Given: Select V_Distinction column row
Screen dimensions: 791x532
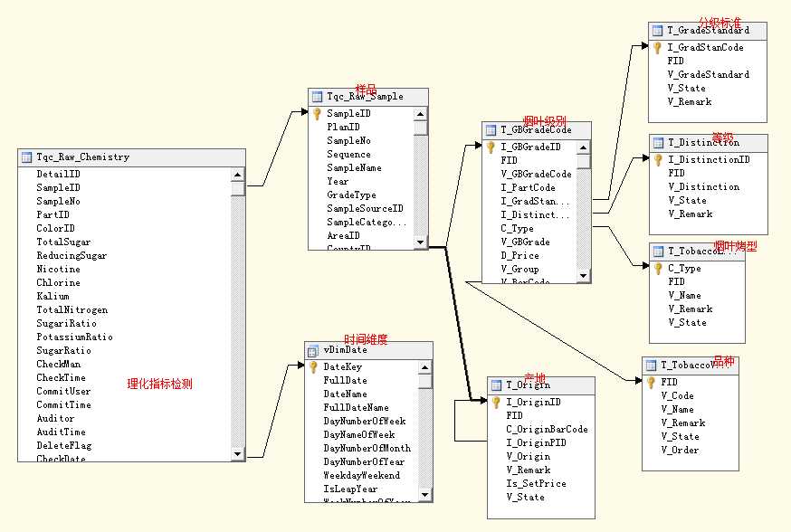Looking at the screenshot, I should [709, 187].
